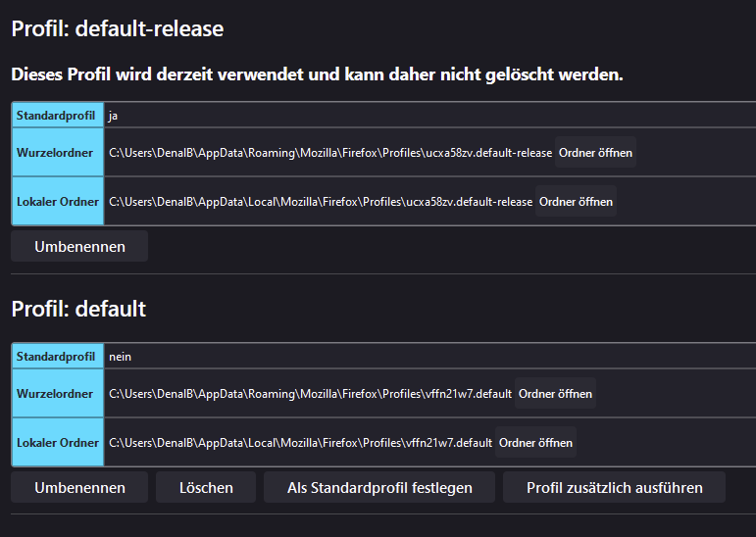Click the warning text about profile in use
Image resolution: width=756 pixels, height=537 pixels.
pyautogui.click(x=317, y=74)
